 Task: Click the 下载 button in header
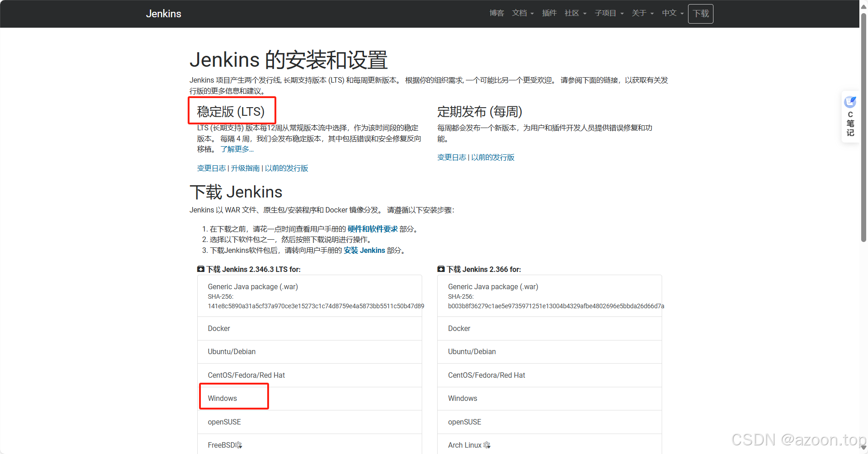701,14
